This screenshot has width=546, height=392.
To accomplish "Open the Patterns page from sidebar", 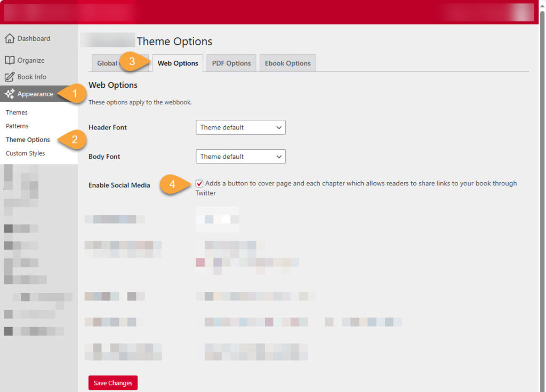I will (x=17, y=126).
